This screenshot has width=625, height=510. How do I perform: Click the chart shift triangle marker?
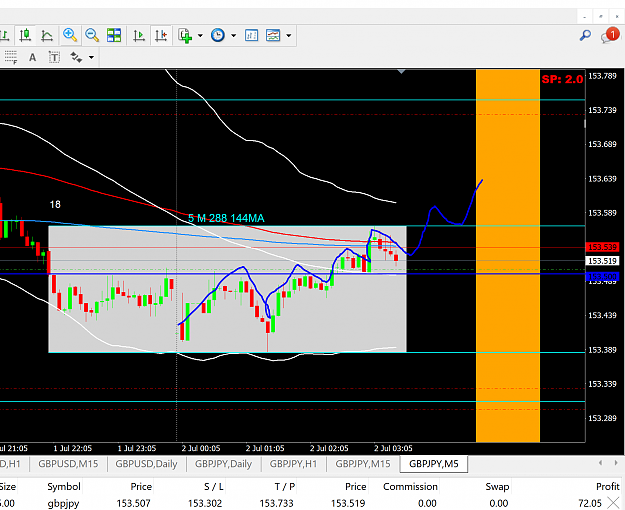402,72
